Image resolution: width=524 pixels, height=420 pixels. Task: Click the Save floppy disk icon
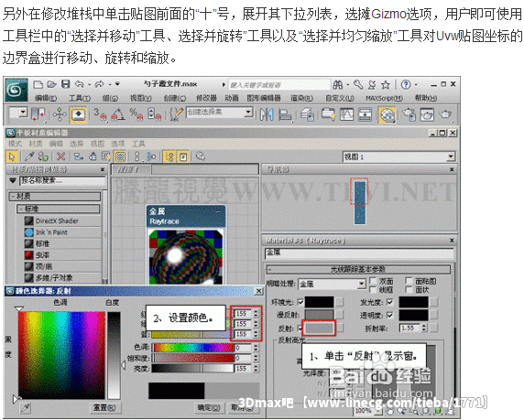click(66, 84)
